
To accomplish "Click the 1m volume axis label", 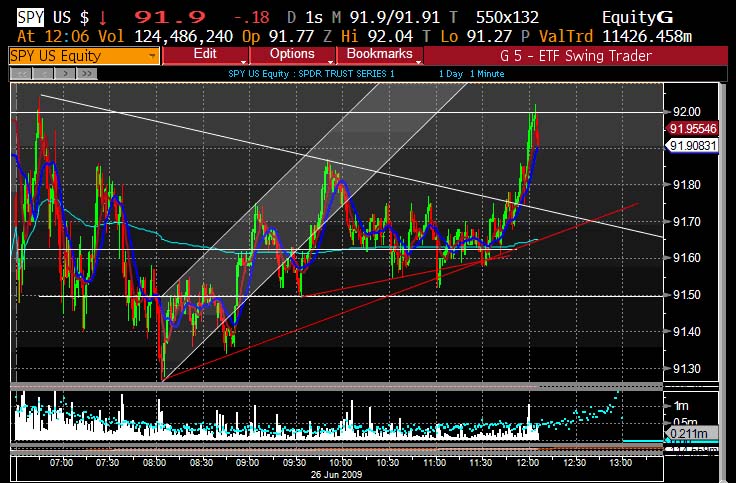I will (x=681, y=406).
